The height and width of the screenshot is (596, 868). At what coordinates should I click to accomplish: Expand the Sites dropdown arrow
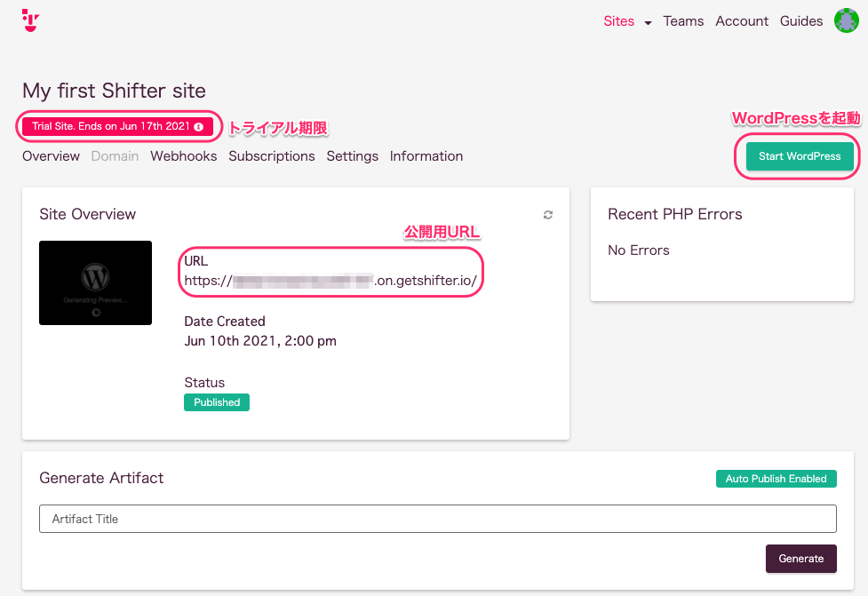coord(648,23)
